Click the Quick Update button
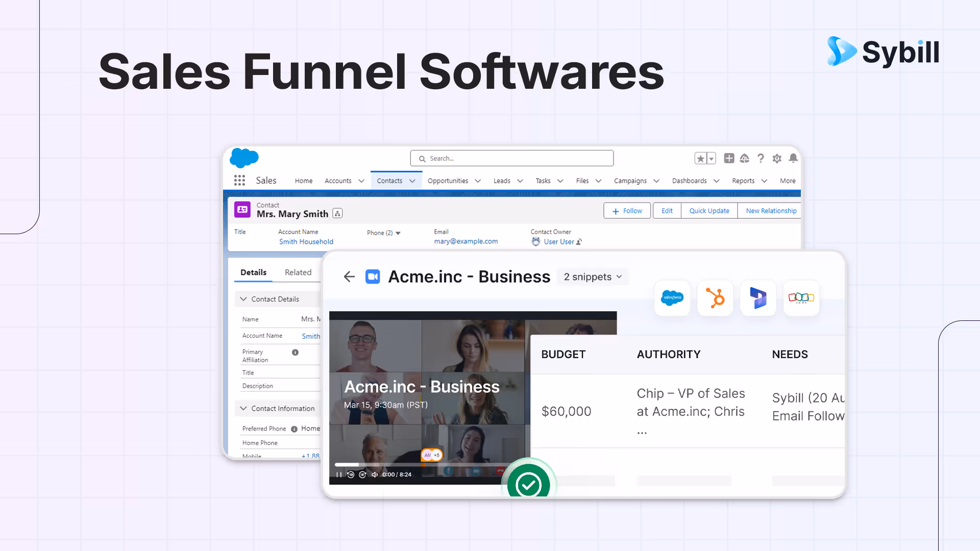 click(x=709, y=211)
